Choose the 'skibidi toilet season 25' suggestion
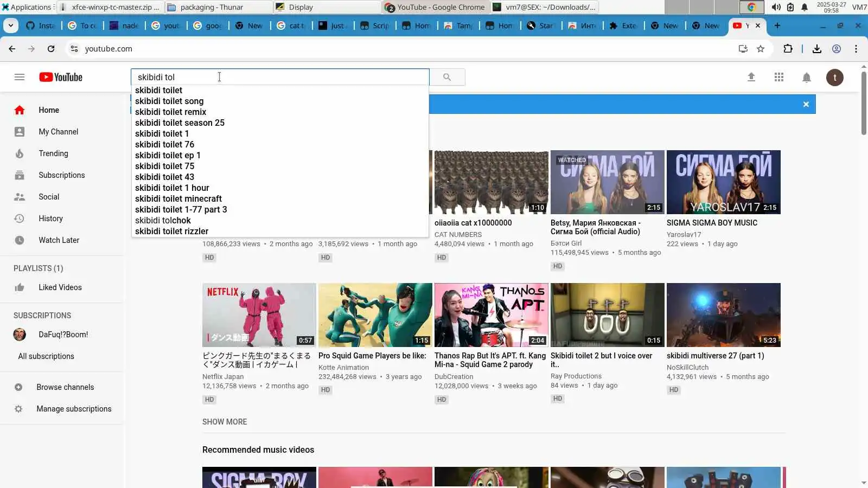 pos(280,123)
